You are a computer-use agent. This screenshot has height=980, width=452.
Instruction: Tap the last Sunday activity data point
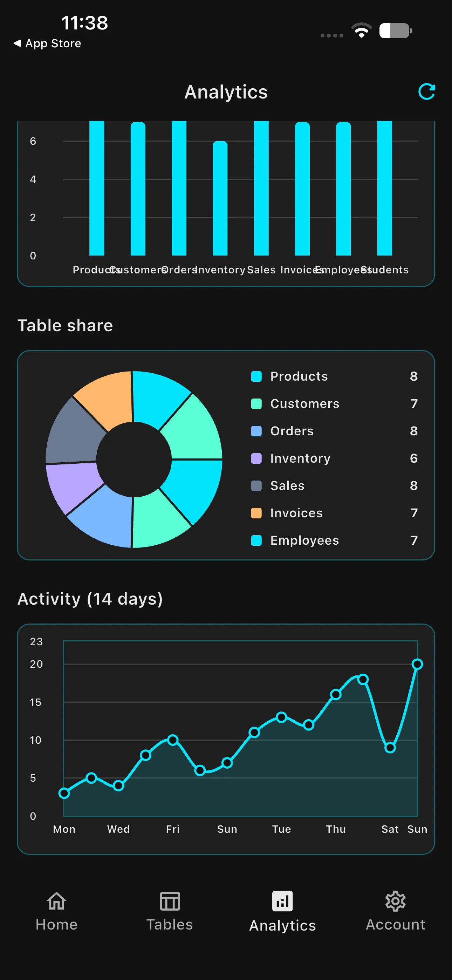[x=417, y=664]
